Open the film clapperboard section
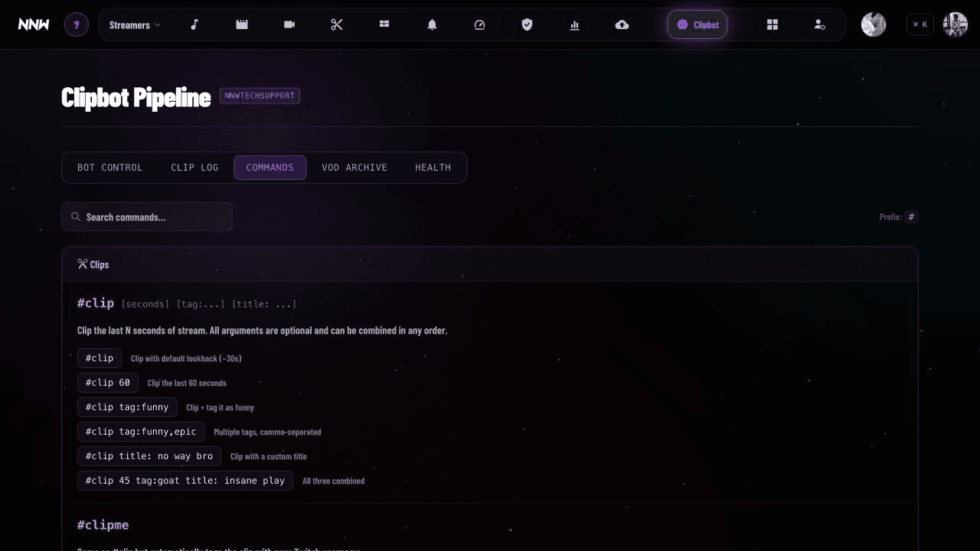The height and width of the screenshot is (551, 980). 242,24
